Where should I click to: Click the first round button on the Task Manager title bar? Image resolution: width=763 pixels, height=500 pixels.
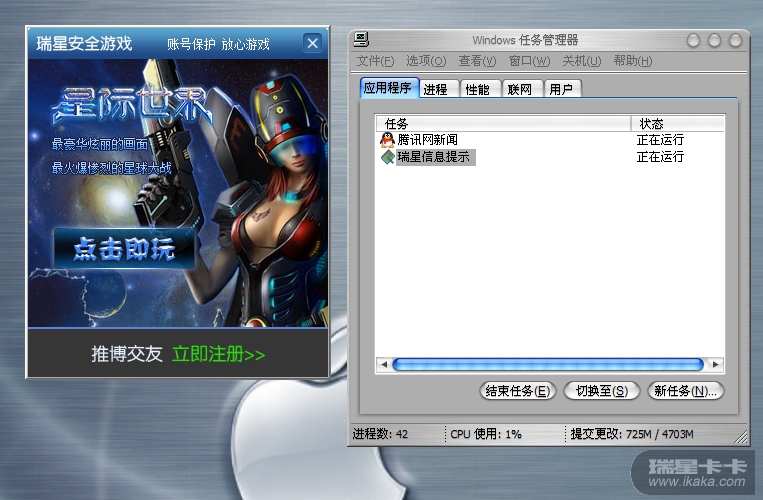click(693, 40)
